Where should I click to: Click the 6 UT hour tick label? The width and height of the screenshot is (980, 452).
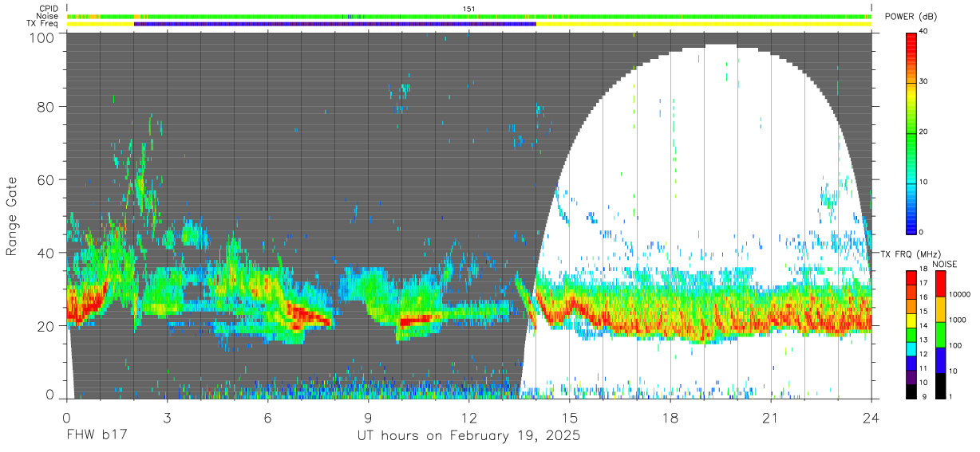click(x=267, y=418)
